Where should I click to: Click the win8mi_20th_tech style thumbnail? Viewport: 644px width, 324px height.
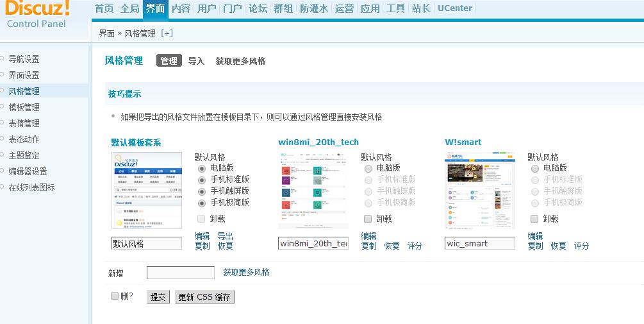coord(313,191)
